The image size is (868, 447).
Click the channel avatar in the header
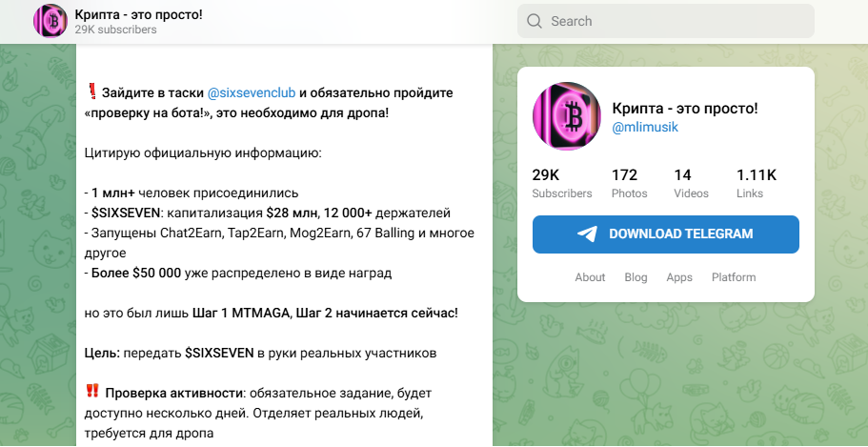pyautogui.click(x=50, y=21)
